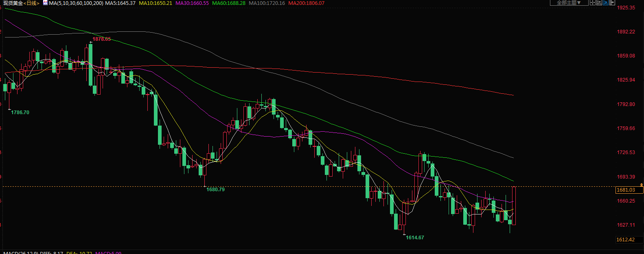Click the chart range compress icon
The height and width of the screenshot is (254, 644).
[599, 2]
